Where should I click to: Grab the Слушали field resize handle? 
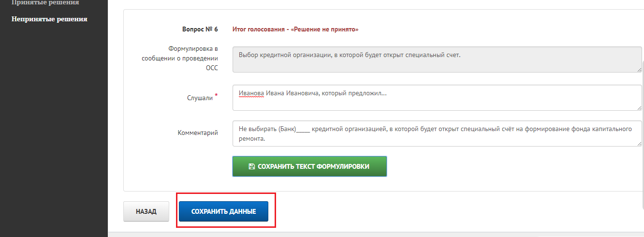[x=639, y=107]
